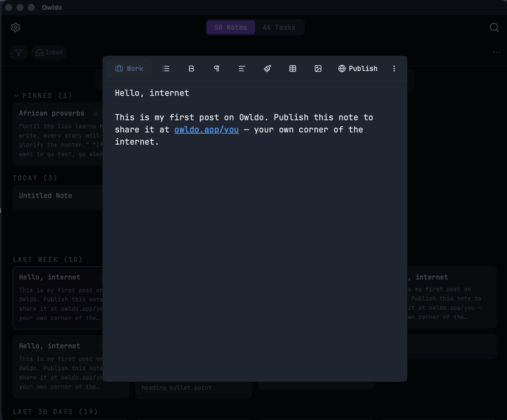Open the three-dot menu beside the filters
Image resolution: width=507 pixels, height=420 pixels.
497,52
